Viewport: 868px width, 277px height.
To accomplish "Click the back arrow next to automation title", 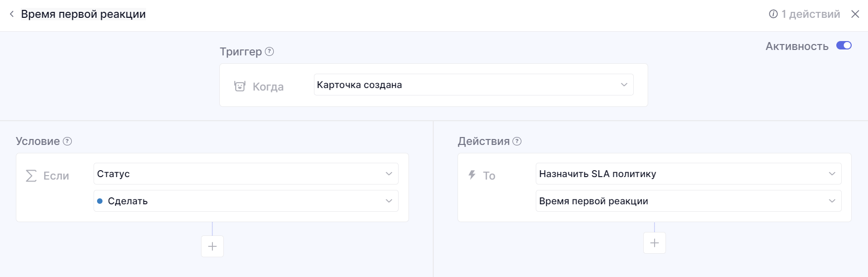I will tap(11, 14).
